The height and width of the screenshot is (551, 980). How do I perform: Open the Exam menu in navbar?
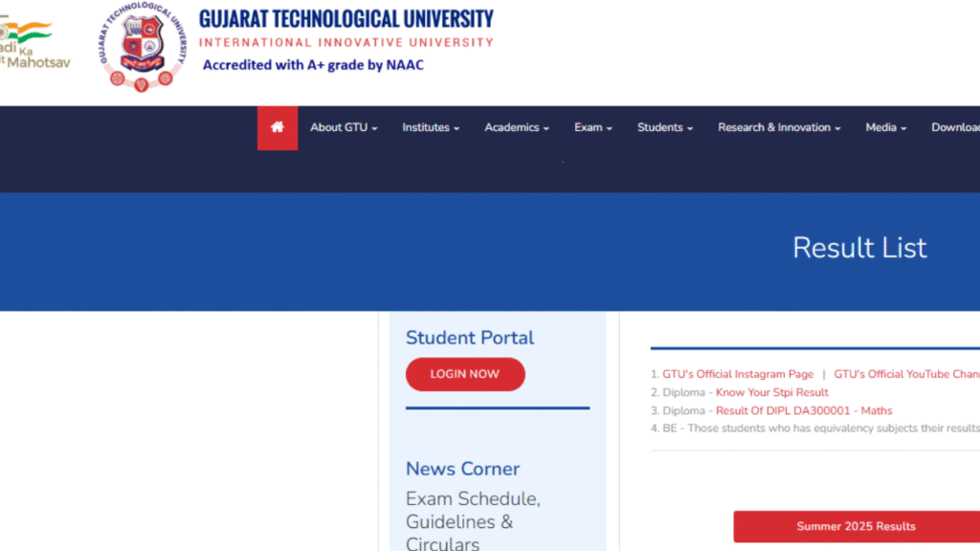click(592, 128)
